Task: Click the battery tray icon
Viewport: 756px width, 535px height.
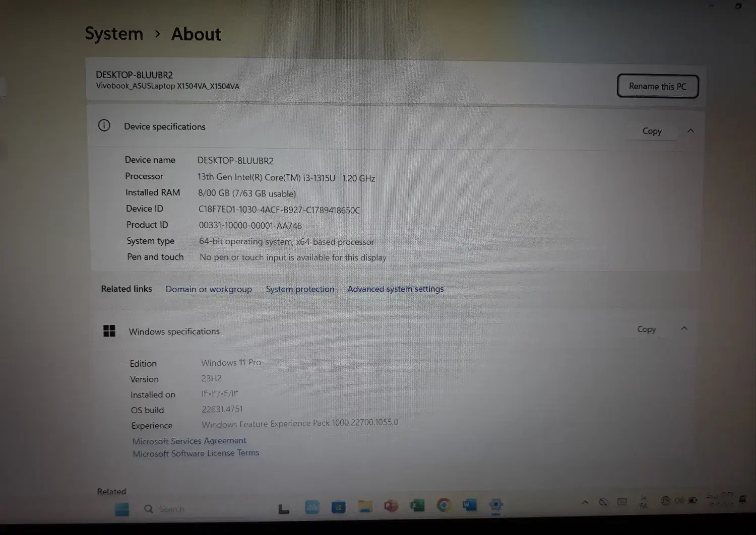Action: [693, 500]
